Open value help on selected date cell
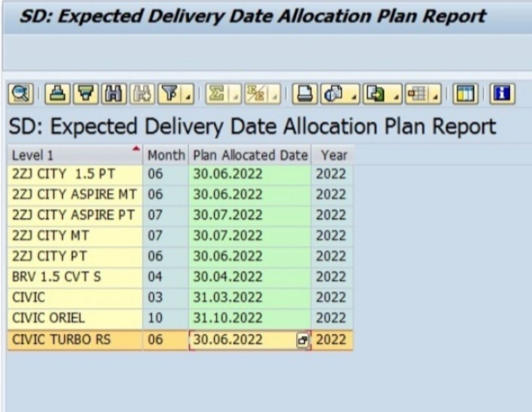 [x=302, y=340]
